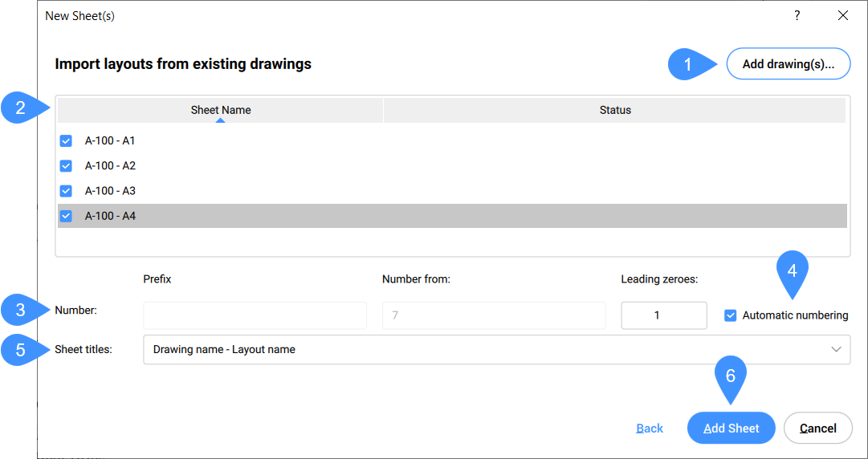Uncheck the A-100 - A2 sheet checkbox
The width and height of the screenshot is (868, 459).
tap(67, 166)
